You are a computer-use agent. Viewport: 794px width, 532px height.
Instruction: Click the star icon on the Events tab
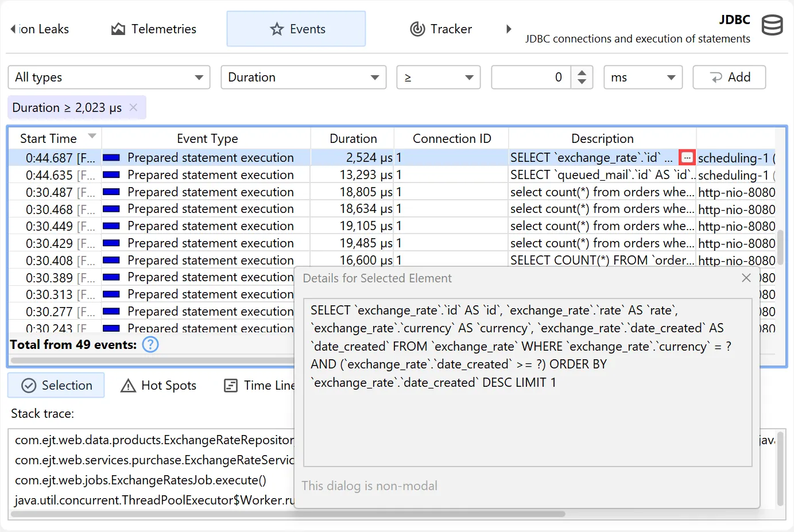pos(277,29)
